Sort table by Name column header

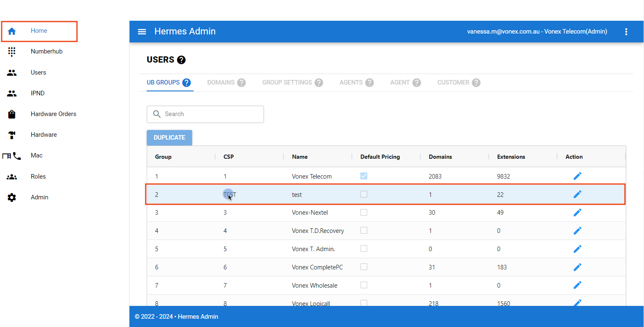300,157
